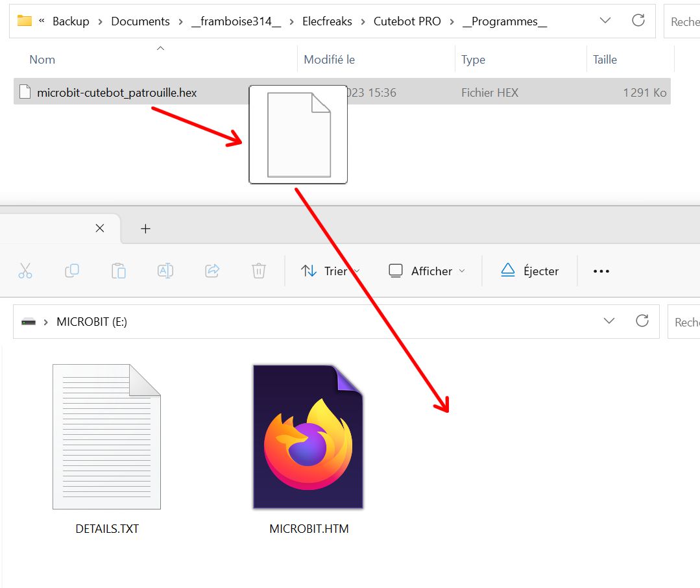Add a new Explorer tab
The image size is (700, 588).
tap(145, 229)
